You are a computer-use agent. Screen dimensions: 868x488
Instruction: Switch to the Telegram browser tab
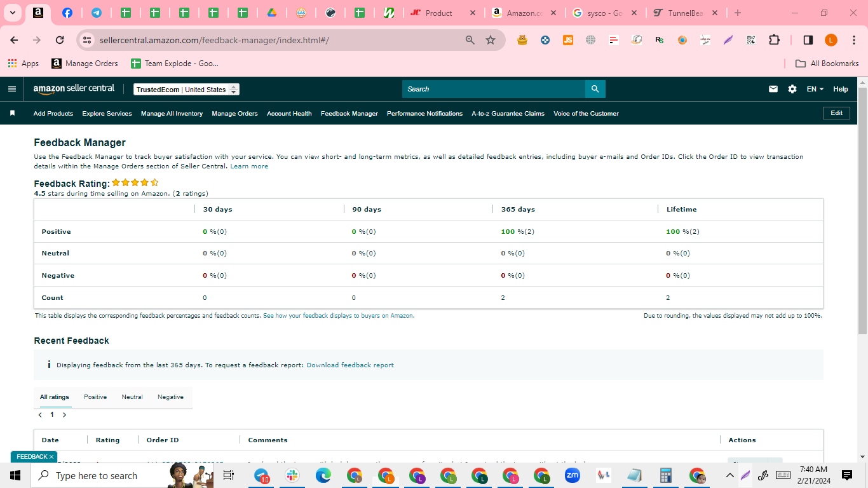(96, 13)
